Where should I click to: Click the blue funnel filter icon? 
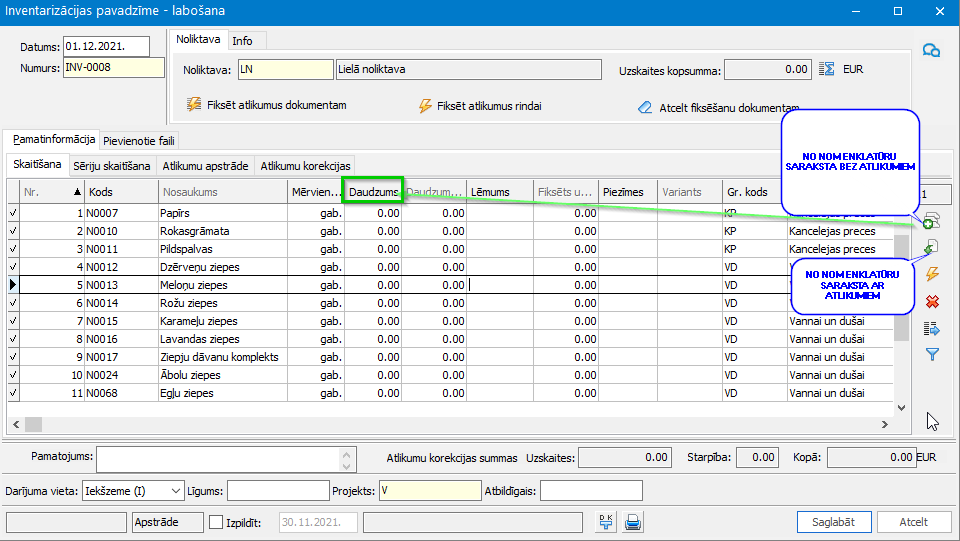click(x=932, y=354)
